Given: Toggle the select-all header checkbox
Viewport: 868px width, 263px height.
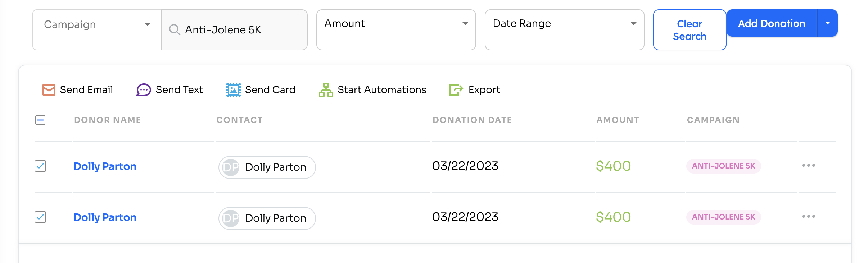Looking at the screenshot, I should (x=40, y=120).
